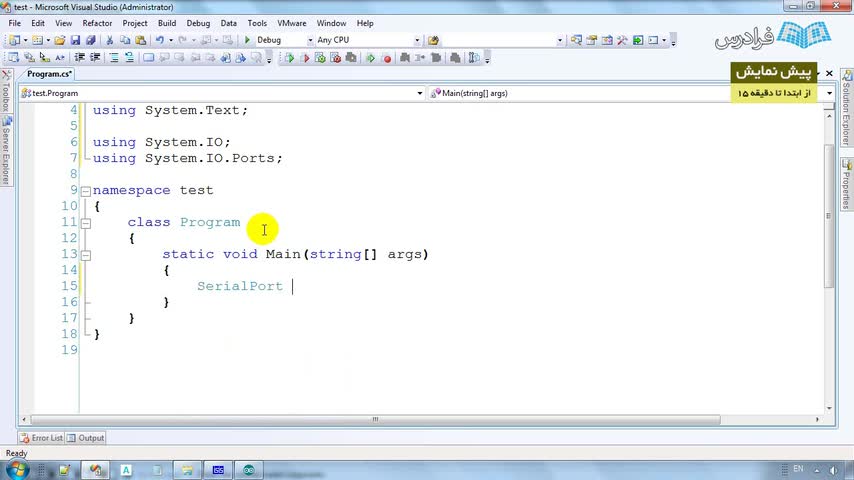Click the Add New Item toolbar icon

pyautogui.click(x=37, y=40)
